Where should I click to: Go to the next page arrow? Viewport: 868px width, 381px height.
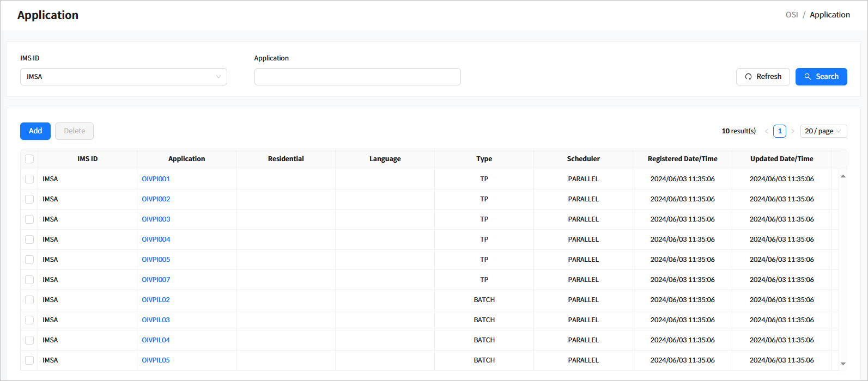(x=793, y=131)
